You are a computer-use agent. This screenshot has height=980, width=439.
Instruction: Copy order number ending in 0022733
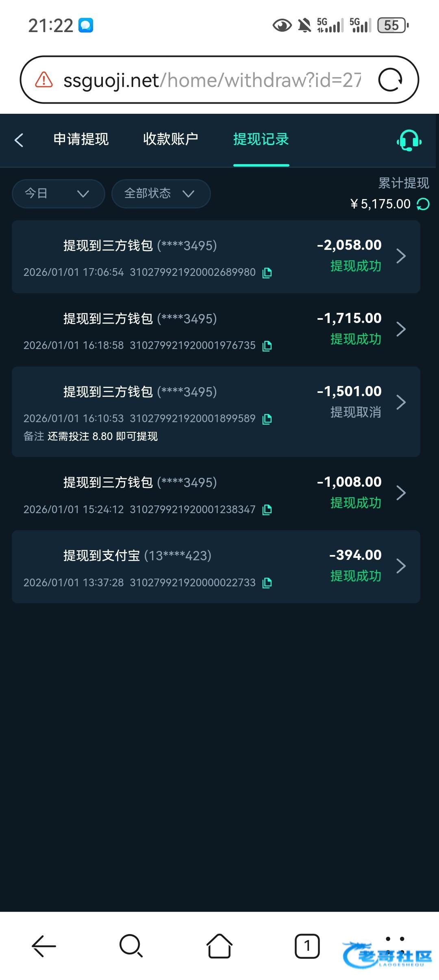coord(267,583)
